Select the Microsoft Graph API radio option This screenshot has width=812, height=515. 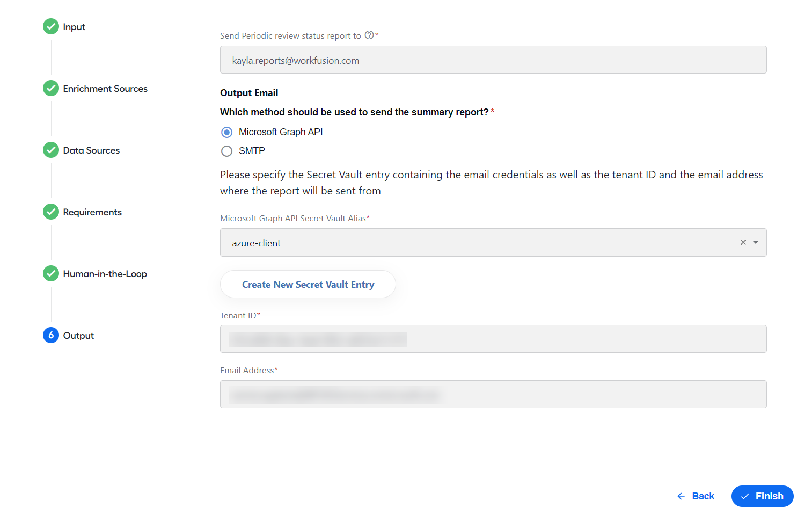227,132
